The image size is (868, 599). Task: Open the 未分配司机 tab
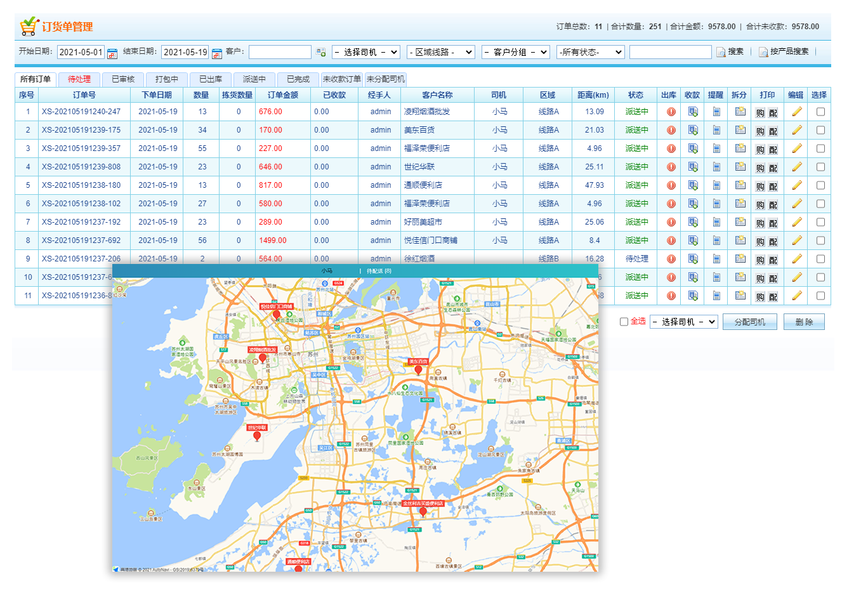(x=386, y=79)
